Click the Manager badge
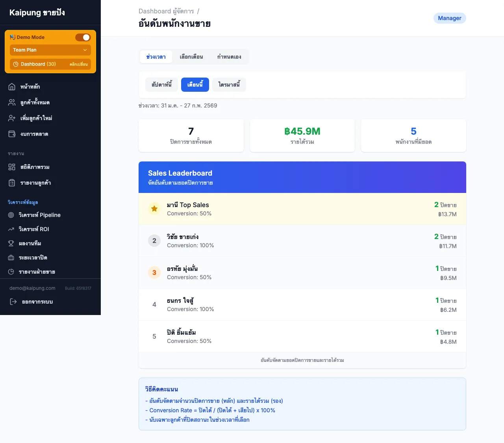 (x=450, y=18)
